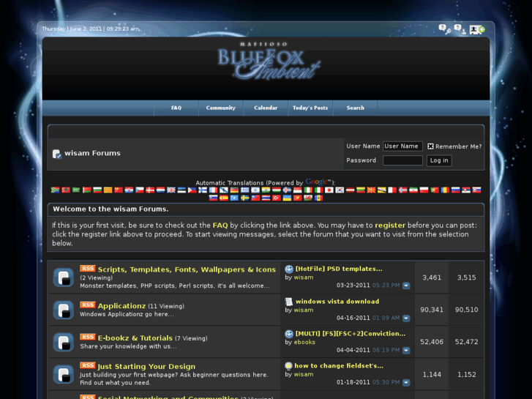Click the lost-password help icon with key
Viewport: 532px width, 399px height.
[444, 29]
